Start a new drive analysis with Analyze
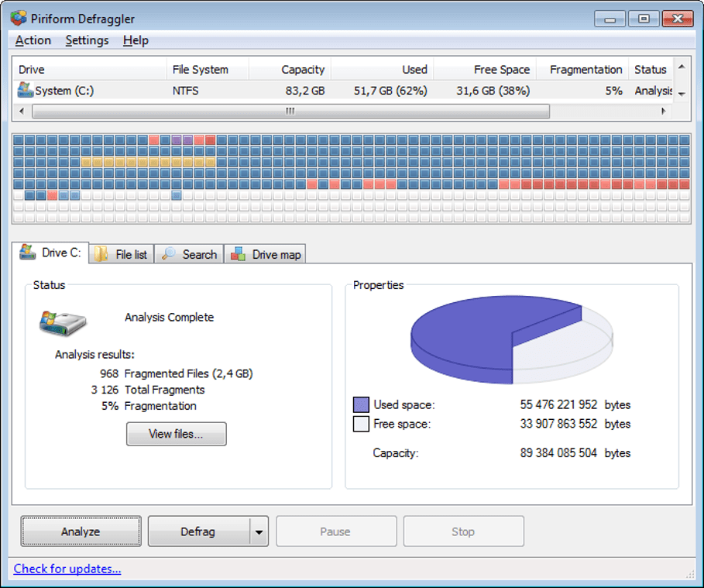 pyautogui.click(x=81, y=531)
